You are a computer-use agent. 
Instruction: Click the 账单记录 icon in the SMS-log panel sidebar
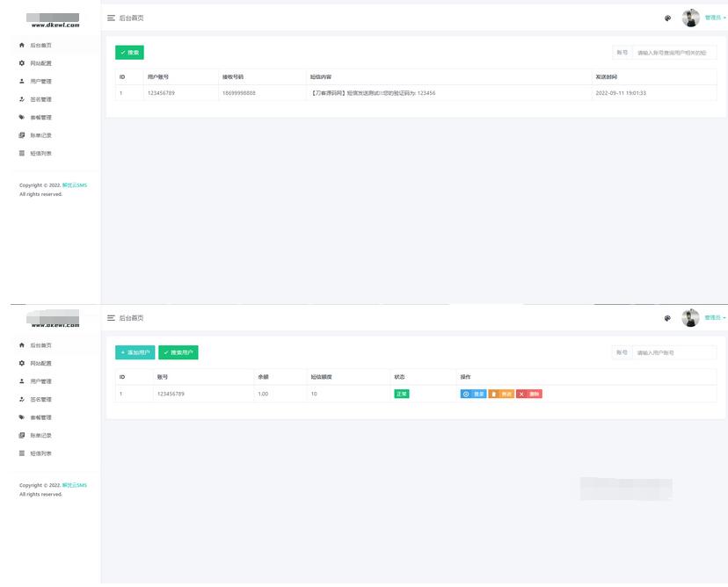pos(22,135)
